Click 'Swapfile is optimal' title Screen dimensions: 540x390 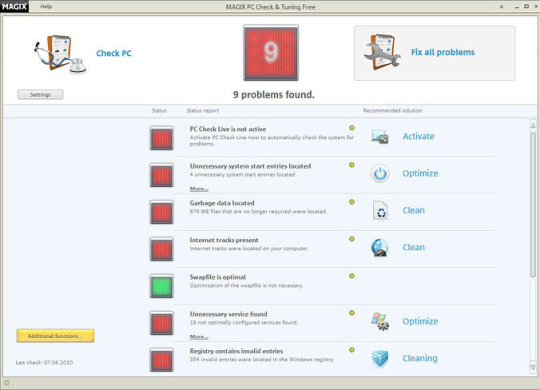tap(218, 277)
